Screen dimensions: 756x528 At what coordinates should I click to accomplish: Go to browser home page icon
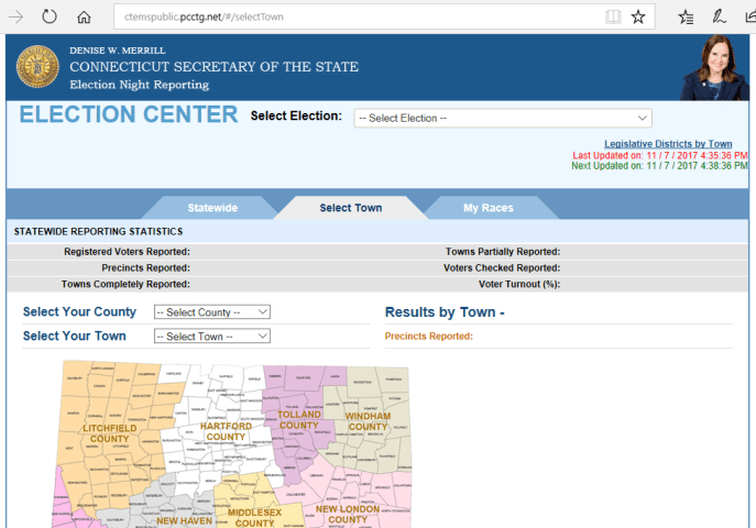pyautogui.click(x=84, y=17)
